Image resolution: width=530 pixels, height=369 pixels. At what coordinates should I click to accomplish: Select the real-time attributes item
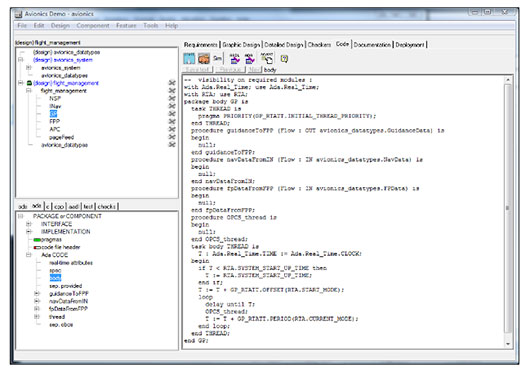(71, 263)
